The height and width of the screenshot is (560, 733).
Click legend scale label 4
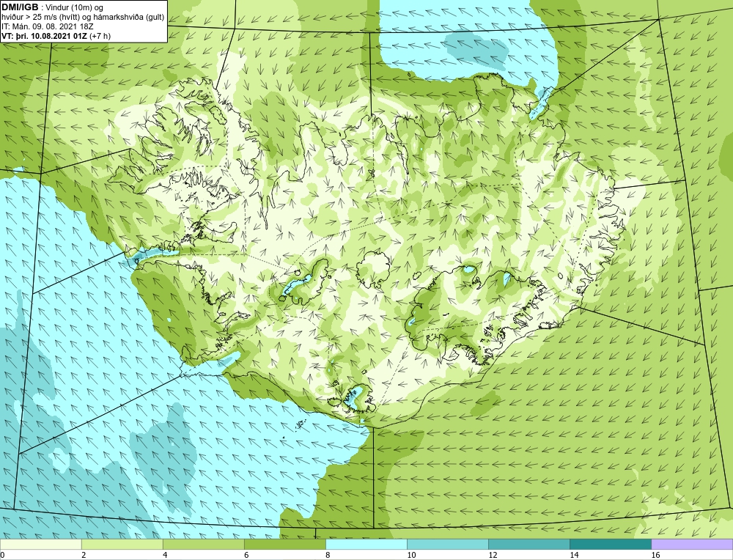point(165,555)
